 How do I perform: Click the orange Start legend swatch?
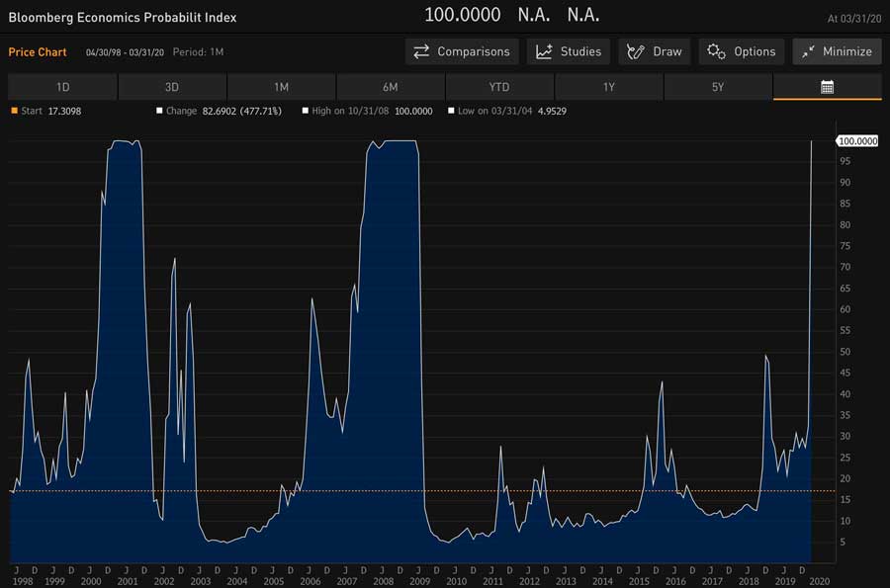click(14, 111)
